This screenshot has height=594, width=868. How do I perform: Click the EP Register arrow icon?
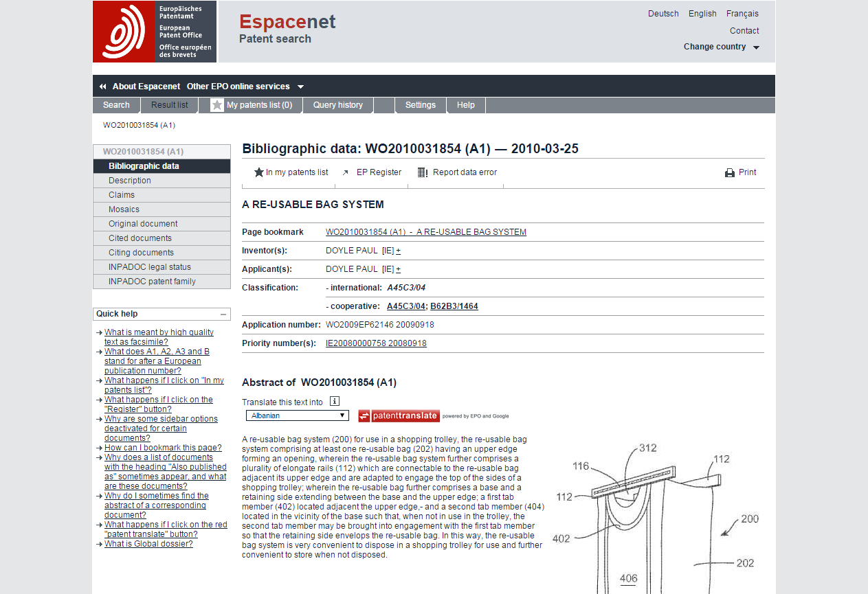[x=346, y=173]
